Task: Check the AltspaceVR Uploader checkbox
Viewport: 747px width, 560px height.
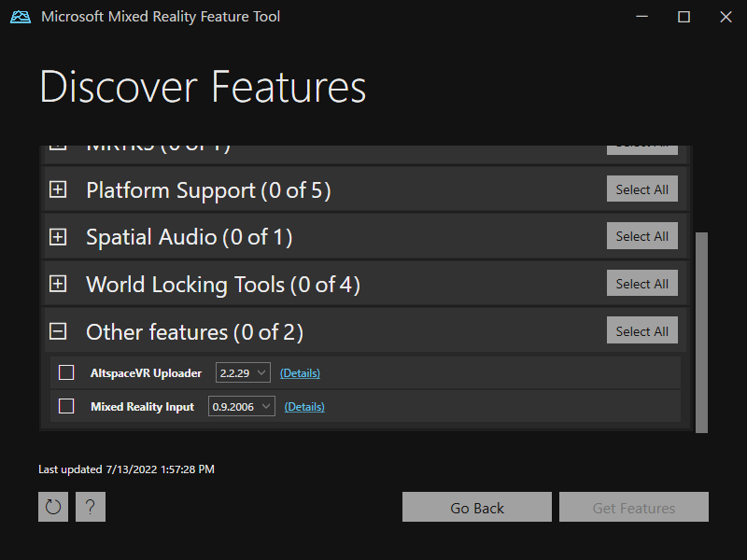Action: (66, 372)
